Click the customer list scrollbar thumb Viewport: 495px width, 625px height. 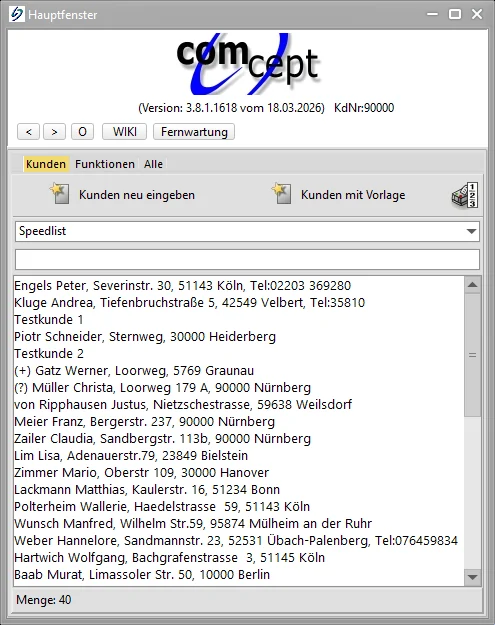473,355
